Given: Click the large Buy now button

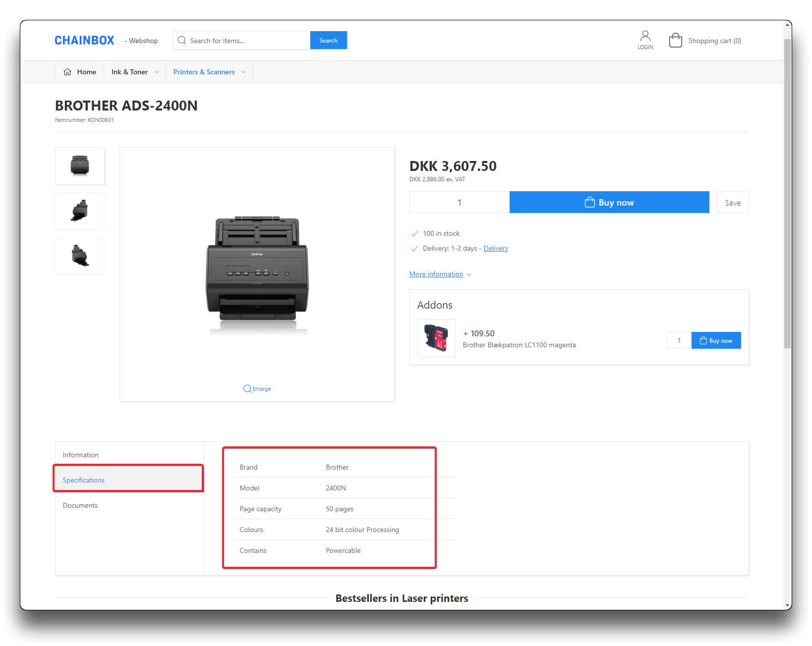Looking at the screenshot, I should 609,202.
